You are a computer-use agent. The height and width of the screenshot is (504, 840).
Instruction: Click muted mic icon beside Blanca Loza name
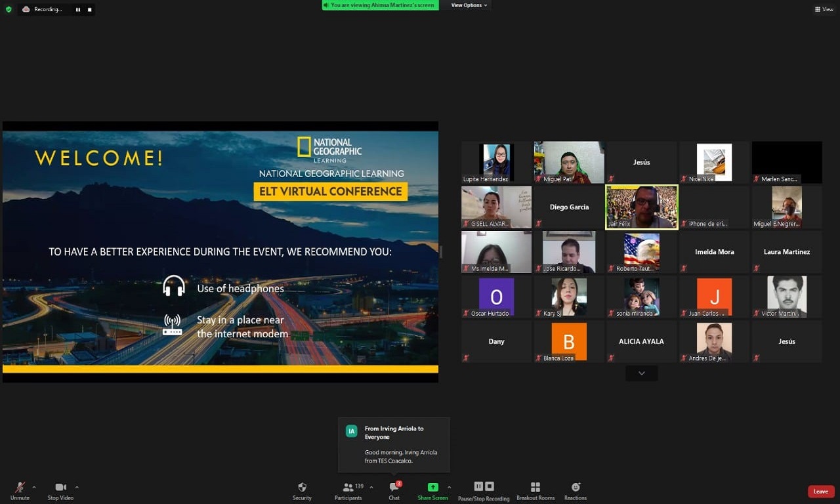tap(539, 358)
